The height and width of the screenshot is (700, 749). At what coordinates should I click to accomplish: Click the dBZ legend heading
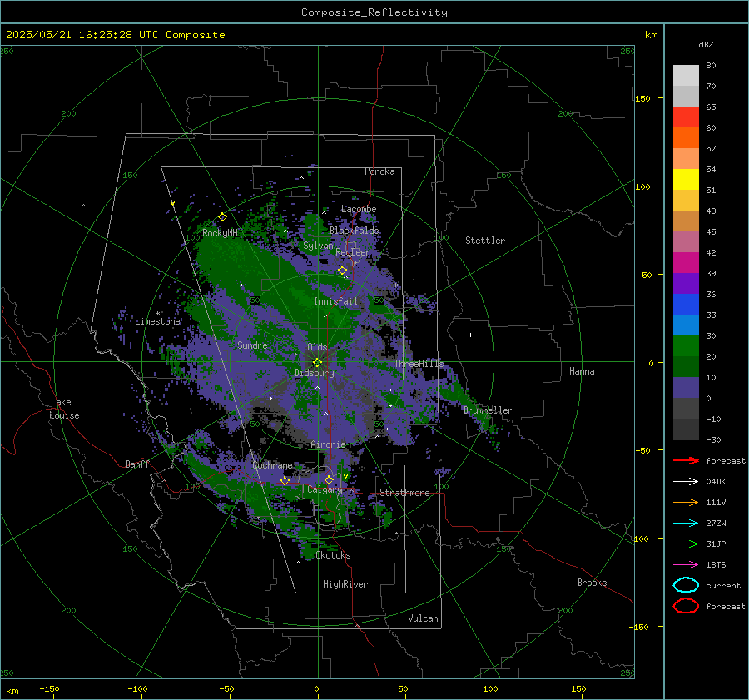706,45
